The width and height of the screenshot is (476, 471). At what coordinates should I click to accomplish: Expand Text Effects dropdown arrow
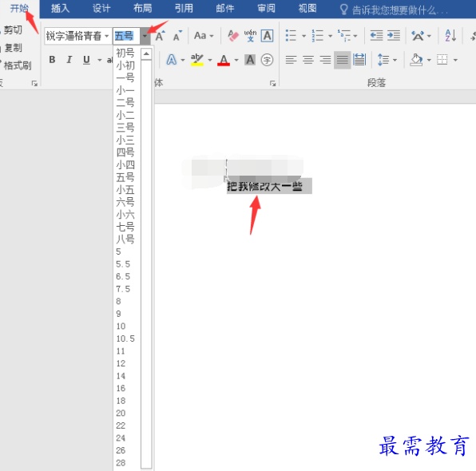click(x=183, y=60)
